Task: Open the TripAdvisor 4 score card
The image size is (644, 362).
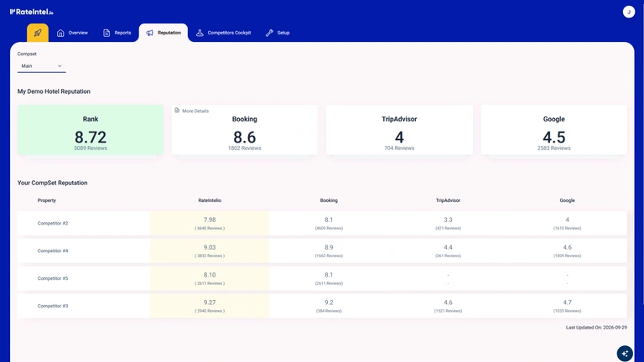Action: click(399, 130)
